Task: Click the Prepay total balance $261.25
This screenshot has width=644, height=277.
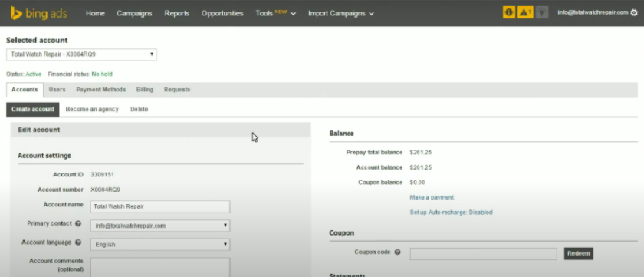Action: [x=421, y=153]
